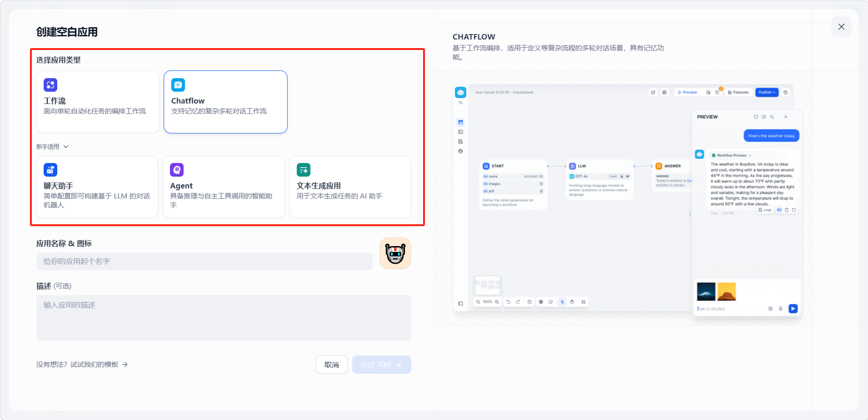Select the 工作流 workflow app type card
Viewport: 868px width, 420px height.
click(97, 102)
